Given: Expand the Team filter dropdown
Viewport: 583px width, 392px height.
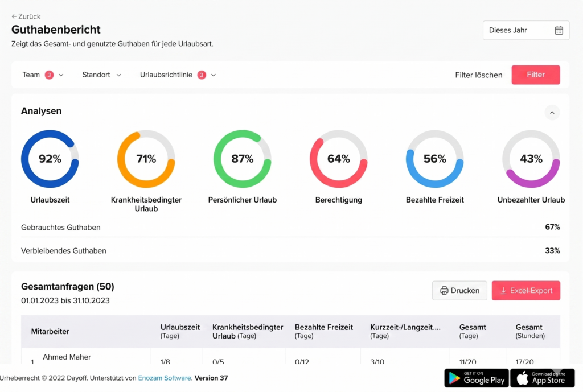Looking at the screenshot, I should (x=61, y=75).
